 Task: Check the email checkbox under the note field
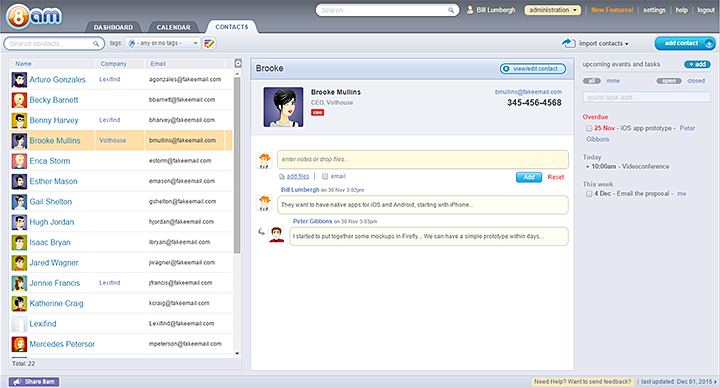tap(325, 176)
